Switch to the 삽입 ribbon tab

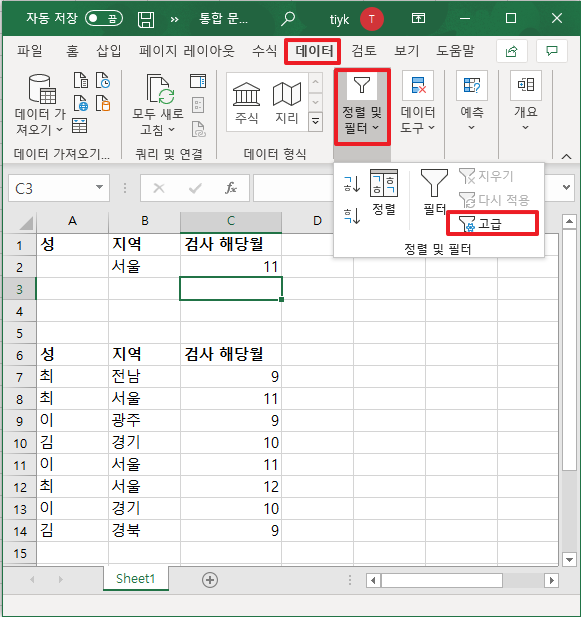click(x=109, y=51)
